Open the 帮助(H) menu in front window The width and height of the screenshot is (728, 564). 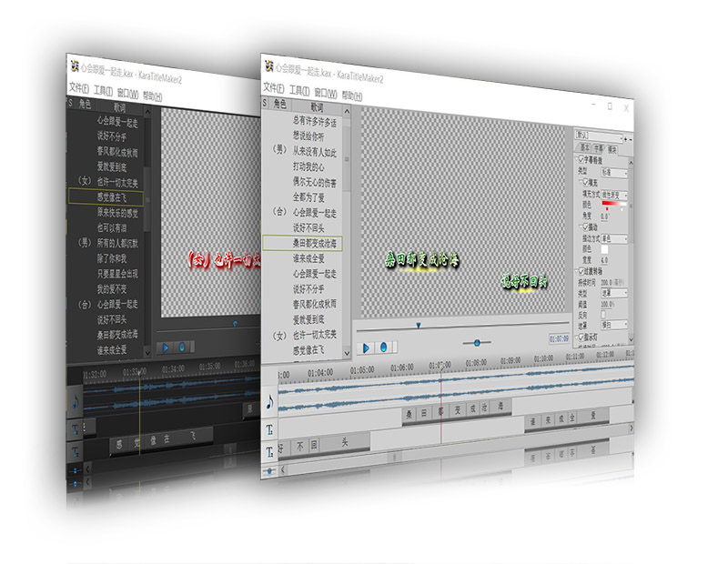click(352, 96)
